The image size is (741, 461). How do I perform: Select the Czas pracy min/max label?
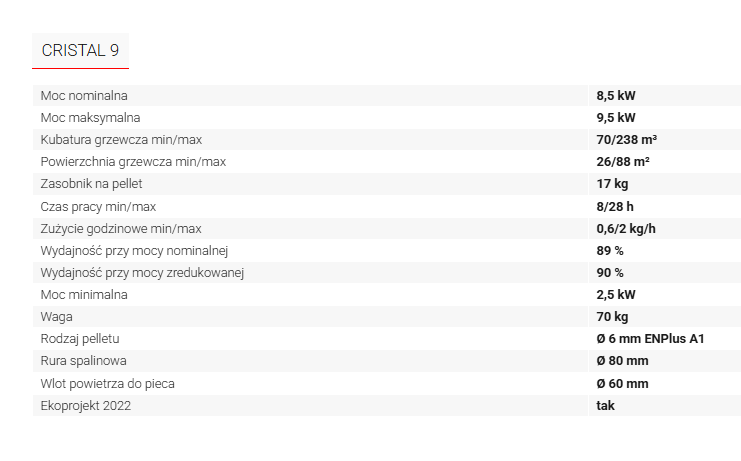click(98, 206)
